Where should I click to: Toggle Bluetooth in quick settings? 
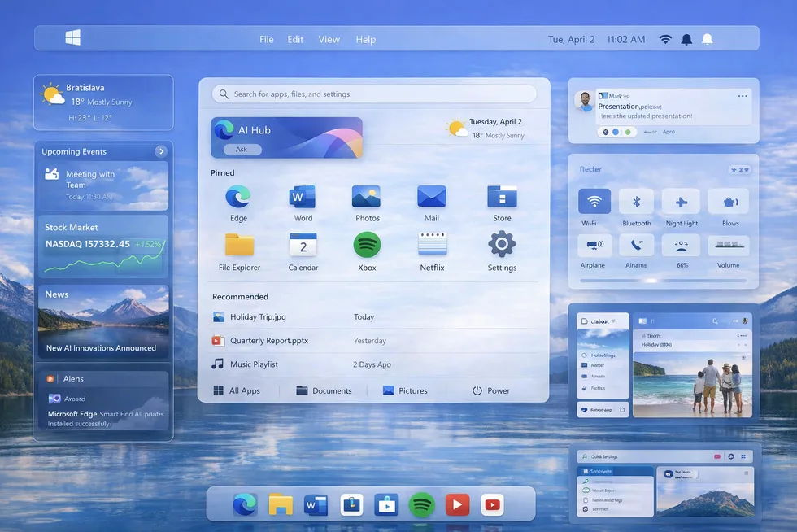[636, 201]
